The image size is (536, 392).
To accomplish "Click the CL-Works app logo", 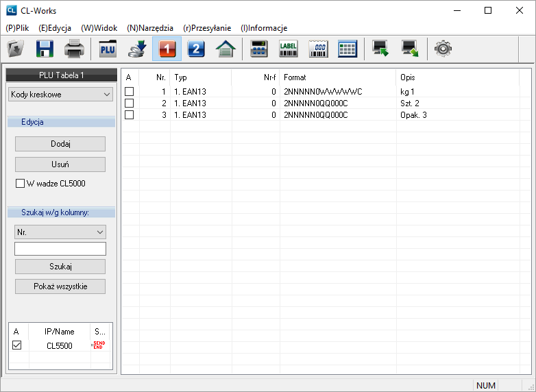I will (11, 10).
